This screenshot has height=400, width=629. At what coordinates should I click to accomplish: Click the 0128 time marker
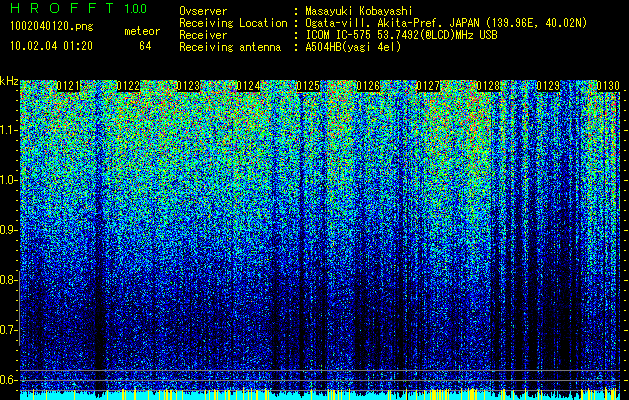tap(488, 86)
